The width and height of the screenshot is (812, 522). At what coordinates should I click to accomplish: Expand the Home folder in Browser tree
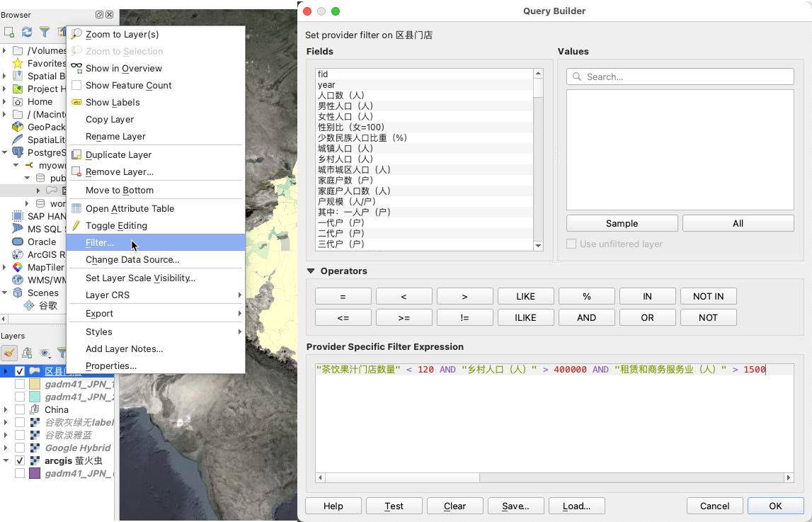(6, 102)
